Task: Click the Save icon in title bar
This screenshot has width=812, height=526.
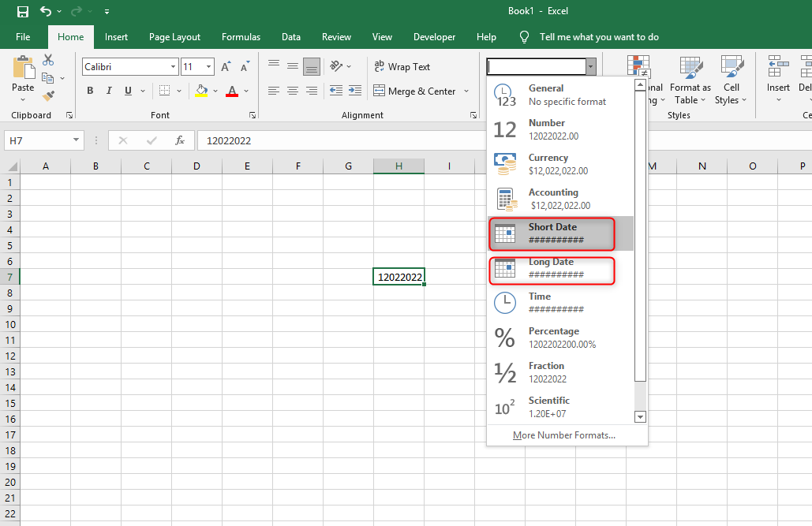Action: tap(23, 12)
